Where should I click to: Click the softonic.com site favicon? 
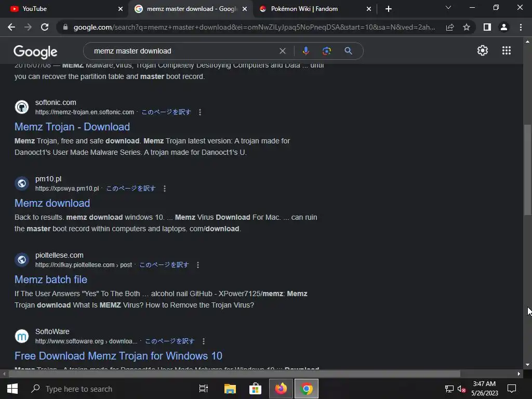click(x=22, y=107)
